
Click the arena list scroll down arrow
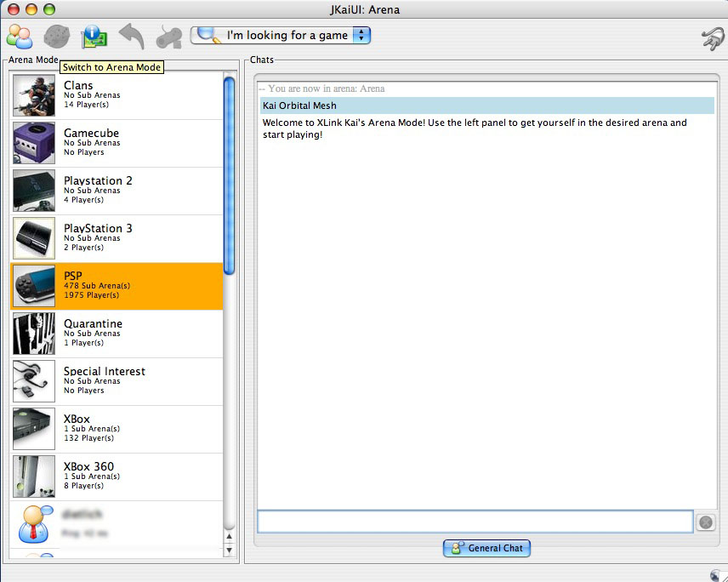pos(228,551)
